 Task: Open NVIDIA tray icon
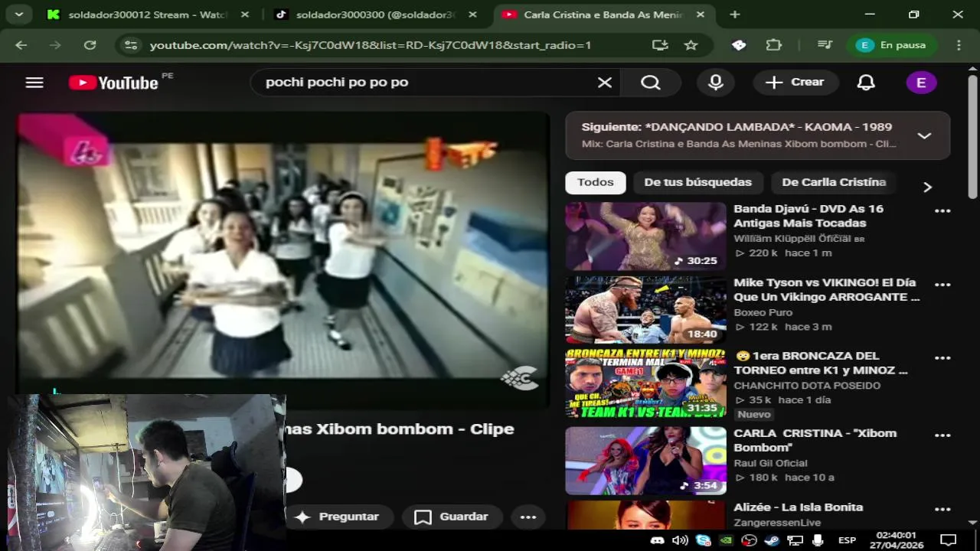(x=726, y=540)
